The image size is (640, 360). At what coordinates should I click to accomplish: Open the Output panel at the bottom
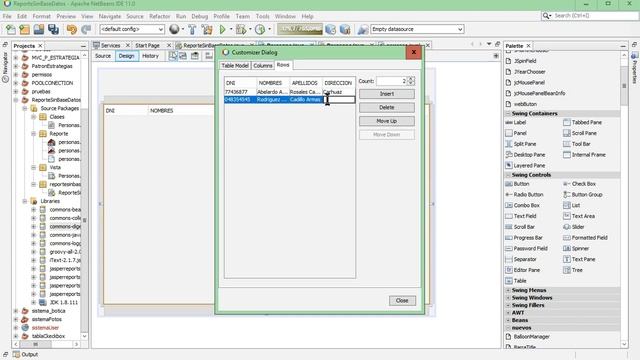coord(25,355)
